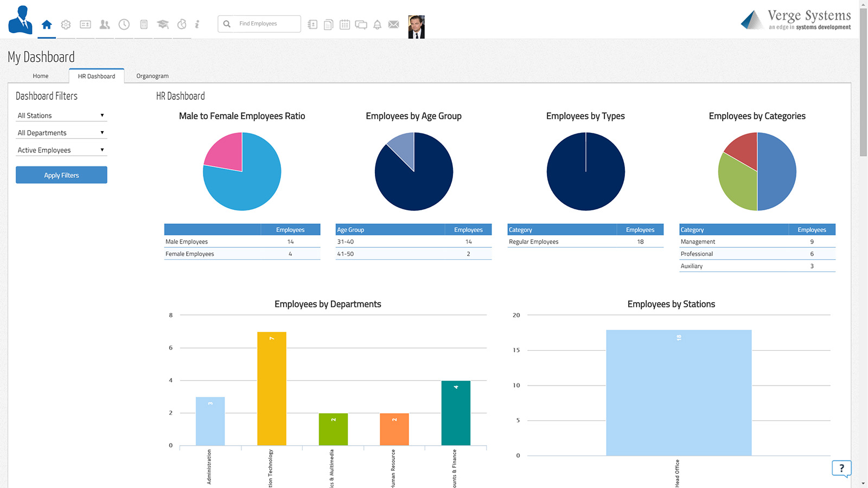Open the envelope mail icon
Image resolution: width=868 pixels, height=488 pixels.
[394, 24]
